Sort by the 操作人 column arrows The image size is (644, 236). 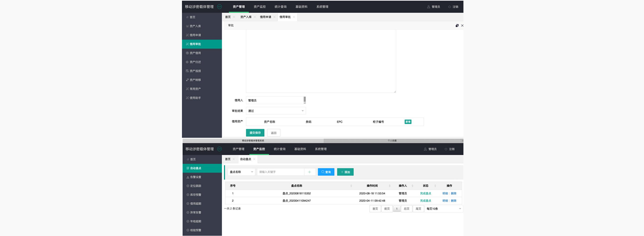coord(412,186)
